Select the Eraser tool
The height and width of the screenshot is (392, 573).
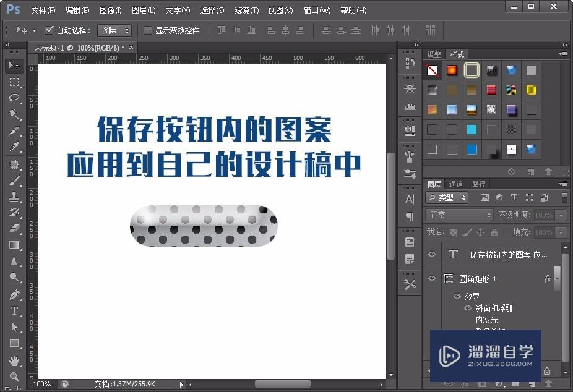pyautogui.click(x=14, y=229)
